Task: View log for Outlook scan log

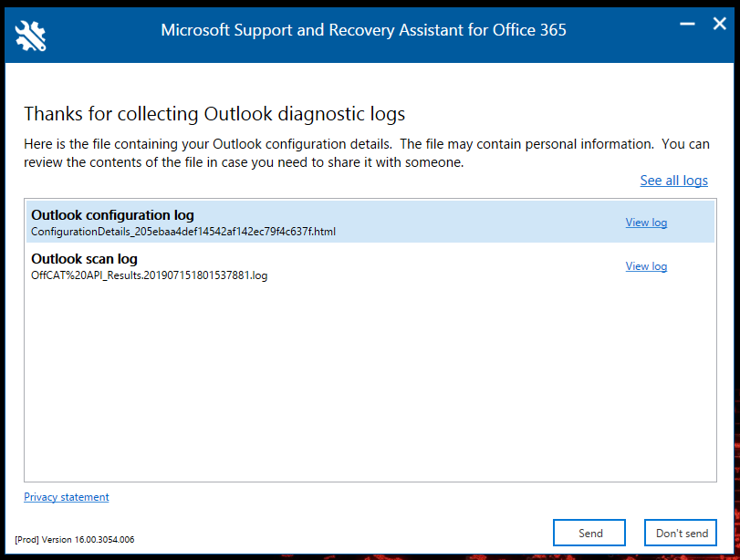Action: coord(646,266)
